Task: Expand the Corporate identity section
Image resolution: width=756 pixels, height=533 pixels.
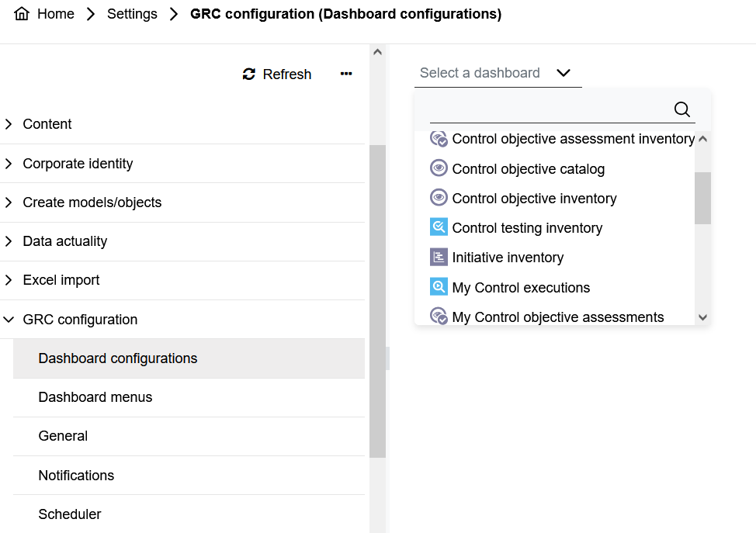Action: (x=9, y=164)
